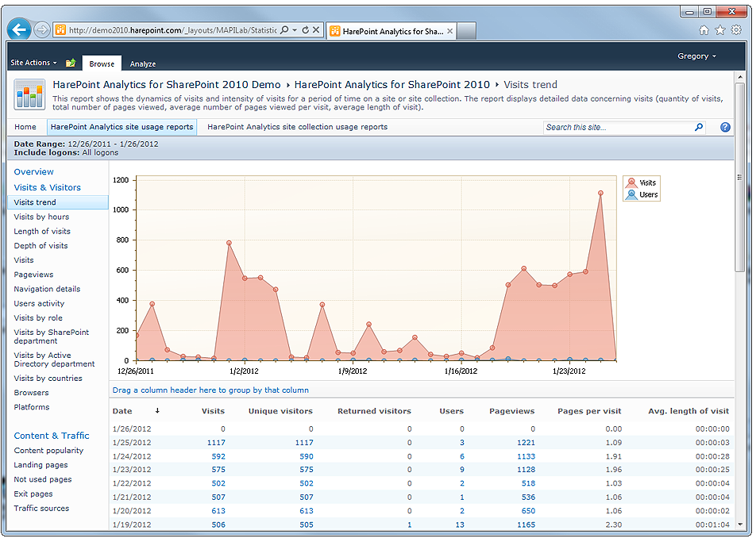This screenshot has height=542, width=756.
Task: Go to browser home icon
Action: coord(704,30)
